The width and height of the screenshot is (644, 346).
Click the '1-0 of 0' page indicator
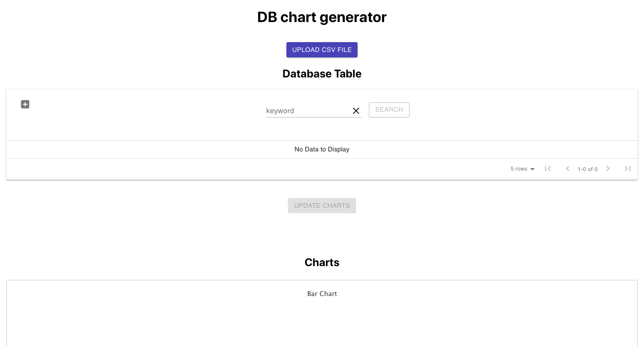[x=588, y=169]
